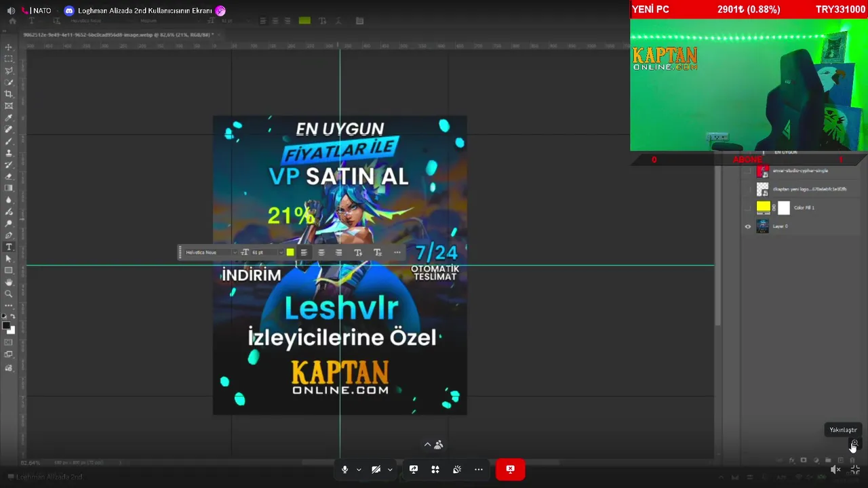The width and height of the screenshot is (868, 488).
Task: Show participants chevron button
Action: (x=427, y=445)
